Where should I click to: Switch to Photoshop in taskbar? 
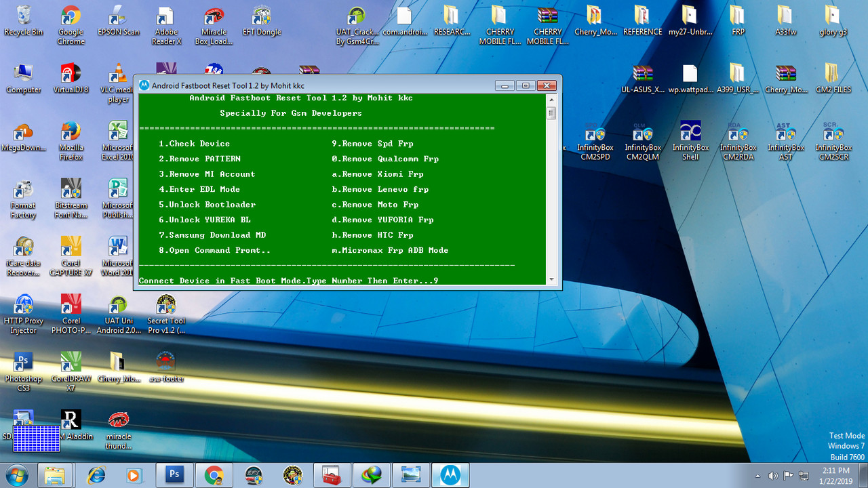tap(175, 475)
